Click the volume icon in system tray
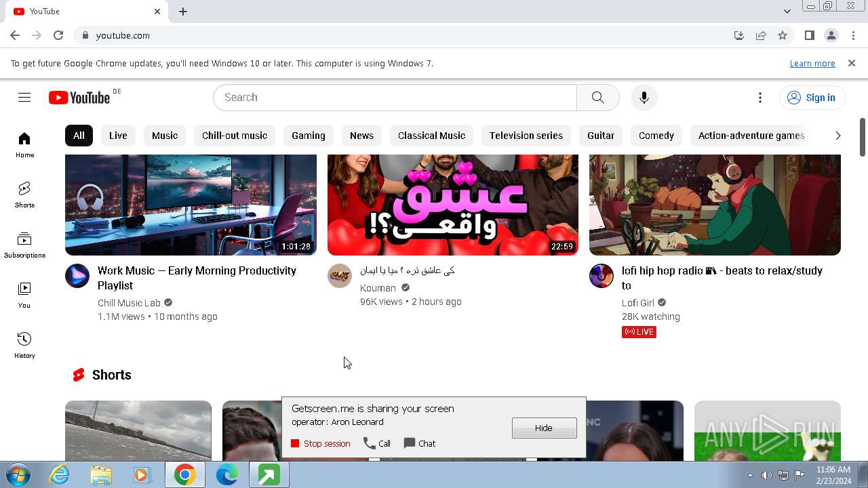868x488 pixels. pos(767,475)
